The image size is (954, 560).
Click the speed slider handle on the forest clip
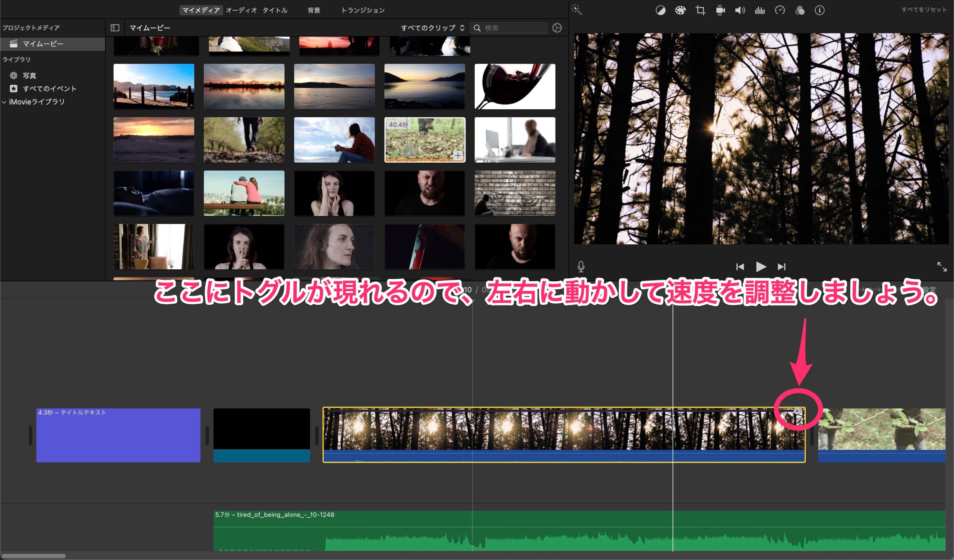click(x=797, y=411)
